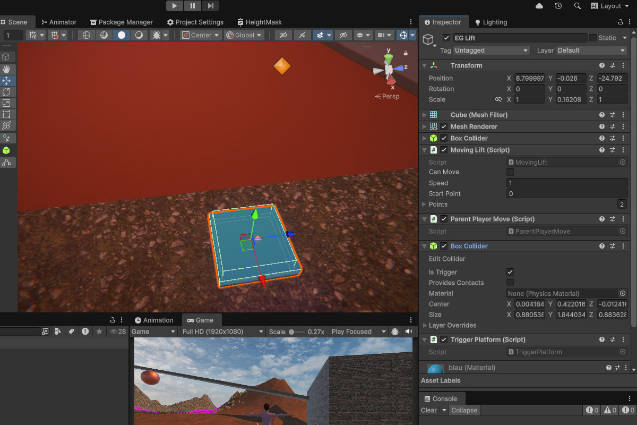
Task: Select the Move tool in scene toolbar
Action: pos(6,80)
